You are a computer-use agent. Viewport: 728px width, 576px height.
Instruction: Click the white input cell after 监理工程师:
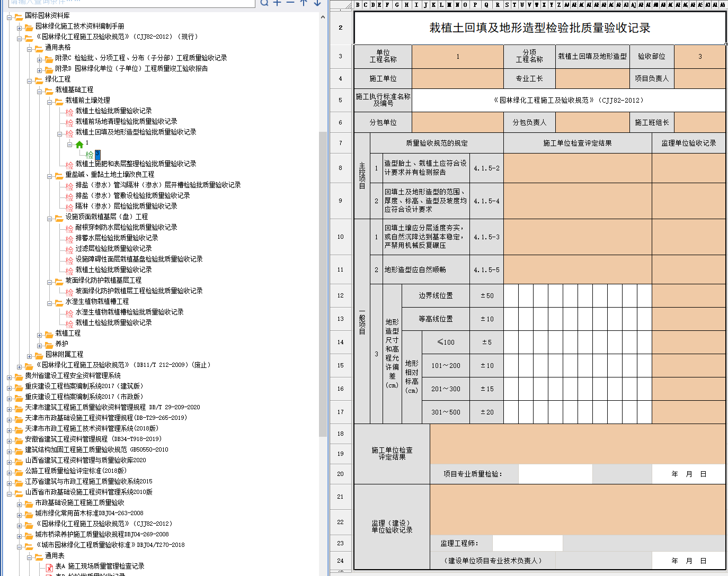pos(527,543)
